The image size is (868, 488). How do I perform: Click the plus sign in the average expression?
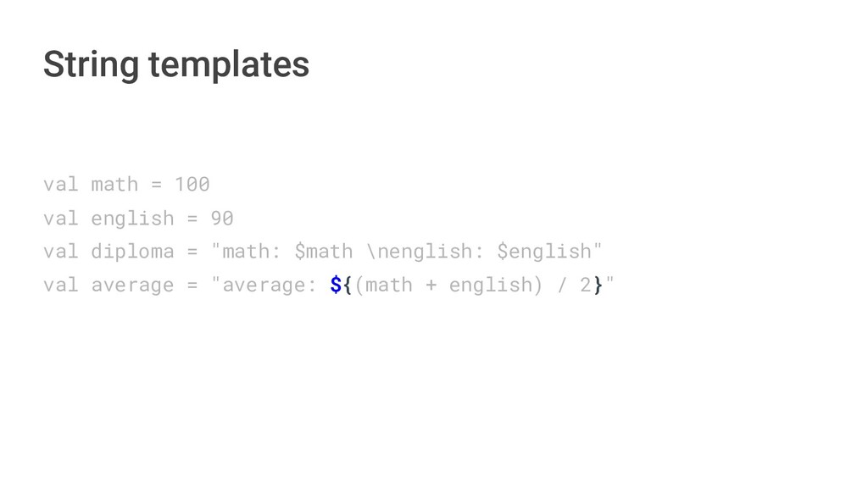coord(431,285)
